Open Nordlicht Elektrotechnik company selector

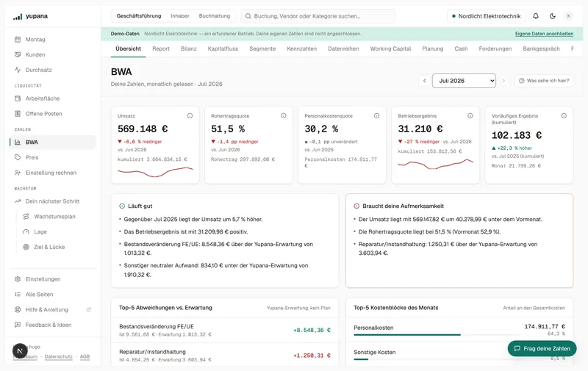click(487, 16)
